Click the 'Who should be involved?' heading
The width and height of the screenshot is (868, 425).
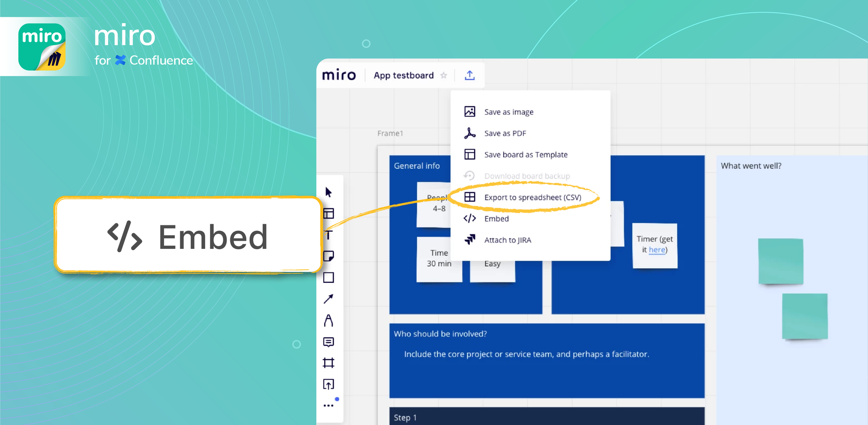[x=440, y=334]
